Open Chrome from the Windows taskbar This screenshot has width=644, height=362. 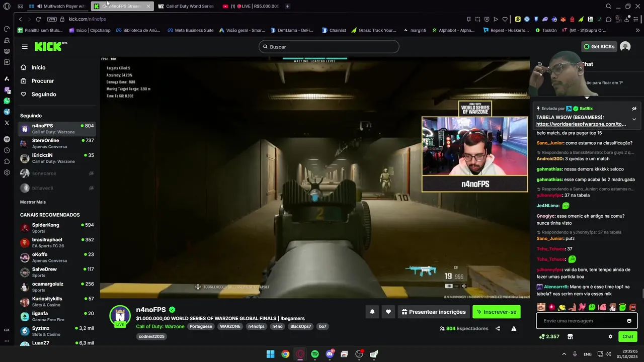(285, 354)
